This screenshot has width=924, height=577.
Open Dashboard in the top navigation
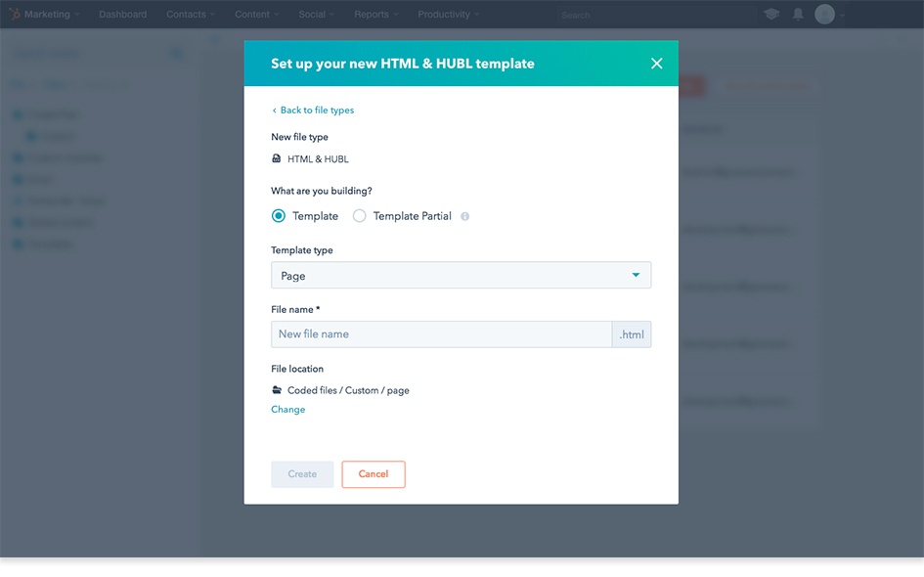122,14
